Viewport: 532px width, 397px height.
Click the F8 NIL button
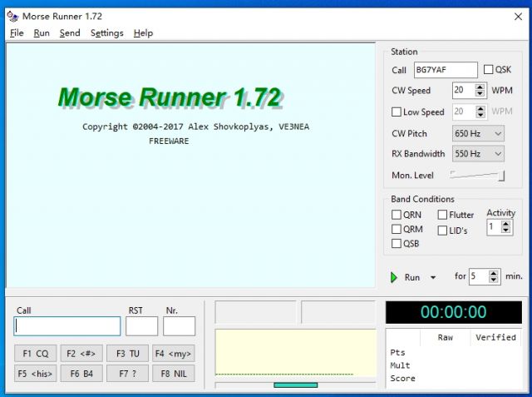174,374
